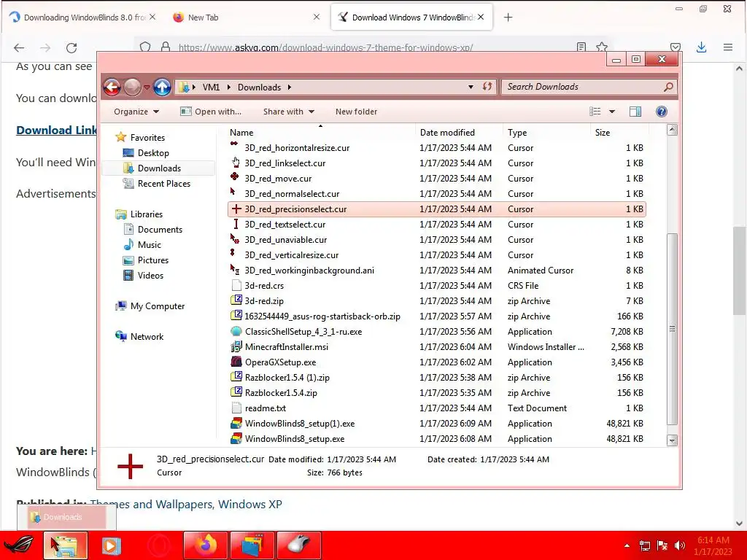Open the Download Link on askvg page
Image resolution: width=747 pixels, height=560 pixels.
(x=56, y=130)
